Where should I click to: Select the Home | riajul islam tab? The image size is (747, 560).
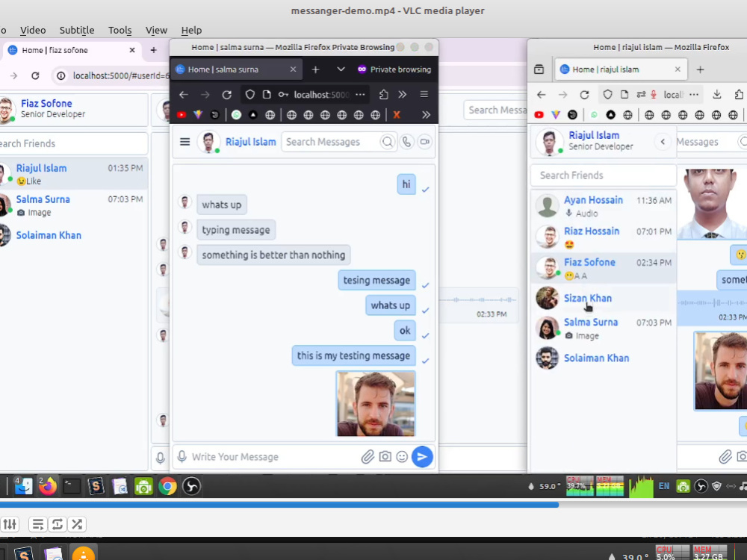point(622,69)
